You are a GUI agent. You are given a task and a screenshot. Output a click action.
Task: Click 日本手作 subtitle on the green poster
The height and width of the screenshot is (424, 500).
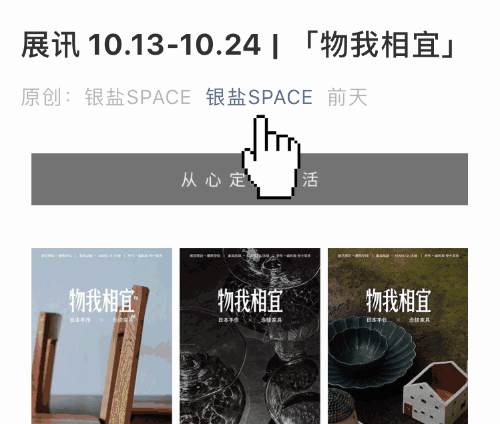click(376, 320)
